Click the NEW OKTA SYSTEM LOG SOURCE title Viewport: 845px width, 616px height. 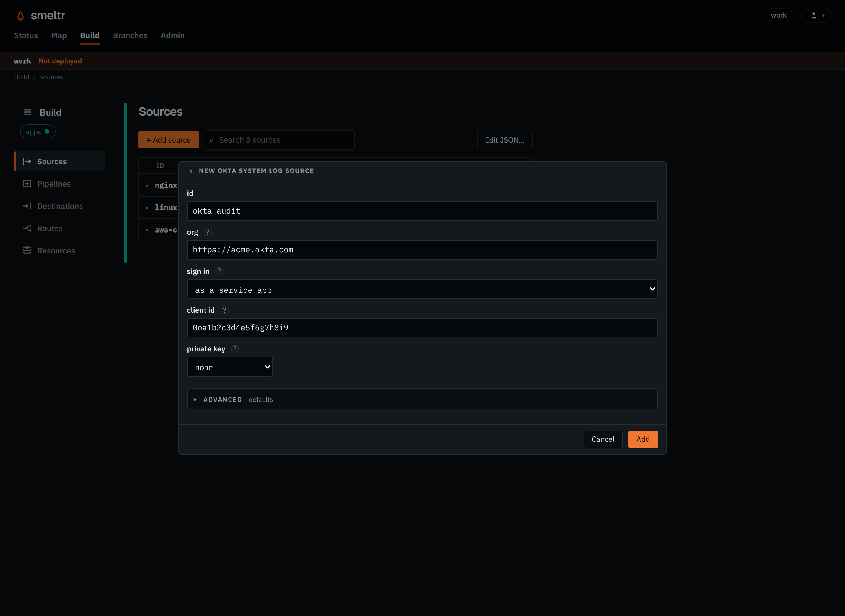[256, 171]
